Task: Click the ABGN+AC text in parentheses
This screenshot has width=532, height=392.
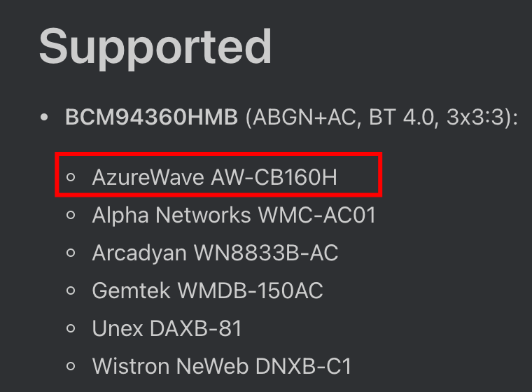Action: point(300,118)
